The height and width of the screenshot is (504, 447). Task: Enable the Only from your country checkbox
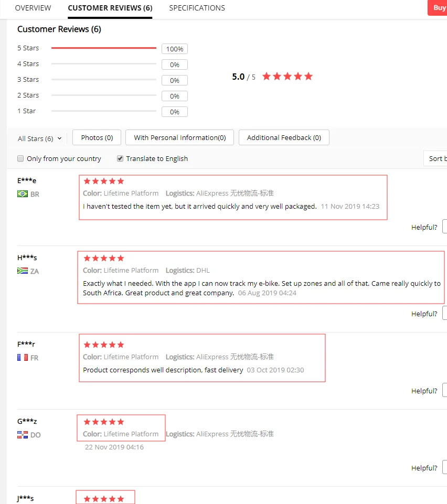coord(20,158)
